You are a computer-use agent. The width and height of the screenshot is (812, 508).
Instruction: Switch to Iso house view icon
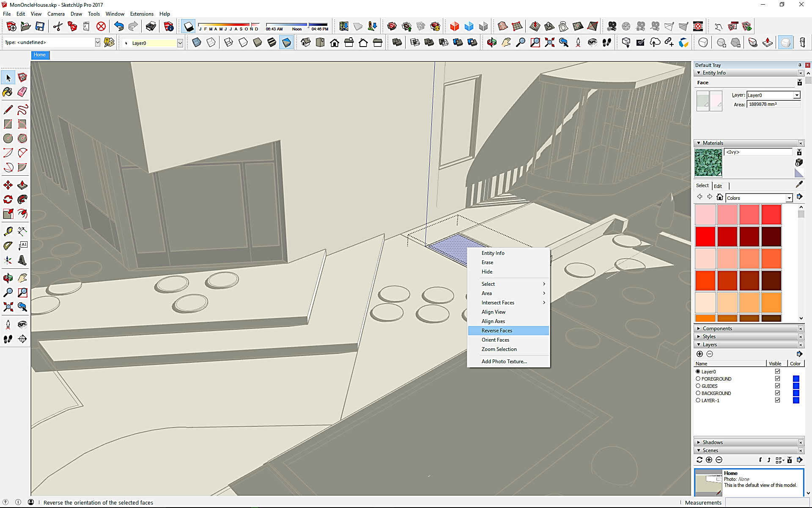coord(306,43)
